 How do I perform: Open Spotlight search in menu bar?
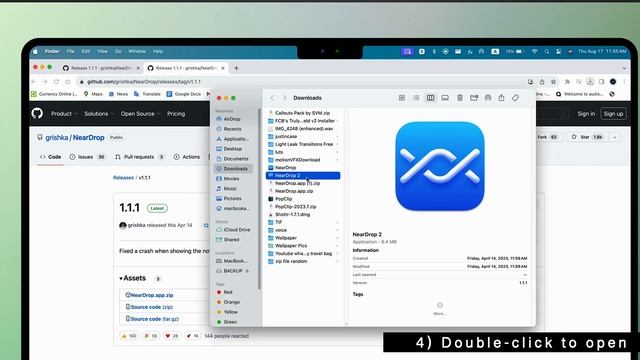click(x=547, y=51)
